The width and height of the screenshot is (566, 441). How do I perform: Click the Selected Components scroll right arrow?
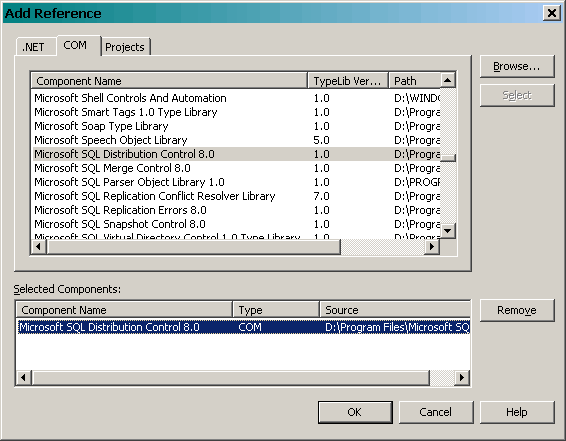coord(462,377)
